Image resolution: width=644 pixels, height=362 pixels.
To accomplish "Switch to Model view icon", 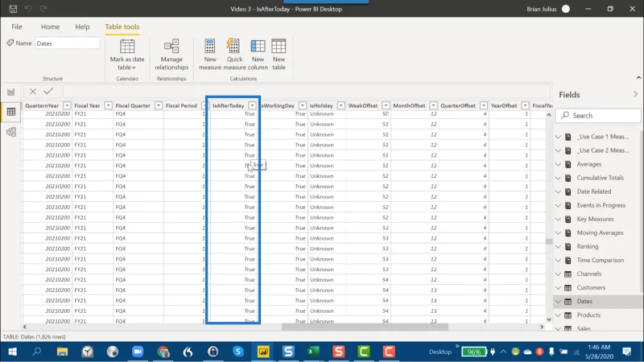I will coord(11,132).
